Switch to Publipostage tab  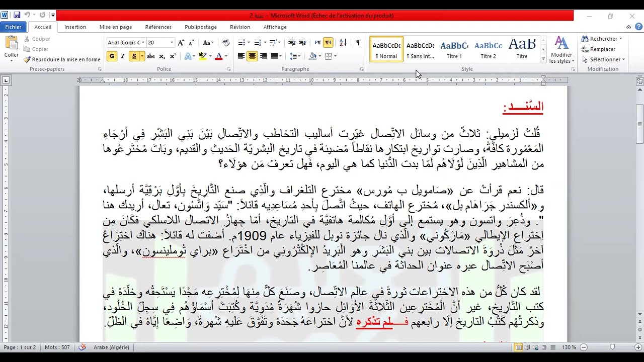(x=201, y=27)
